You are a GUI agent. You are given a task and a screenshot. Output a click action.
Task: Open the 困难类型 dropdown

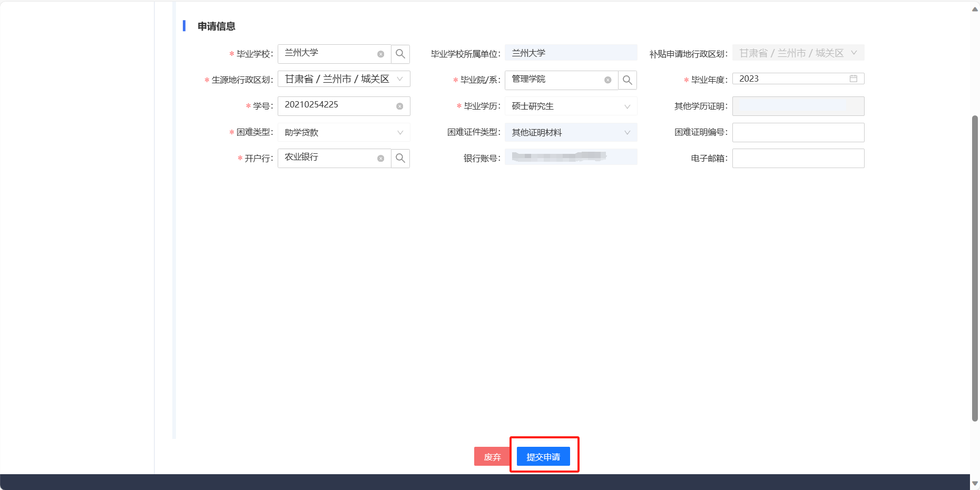click(x=400, y=133)
